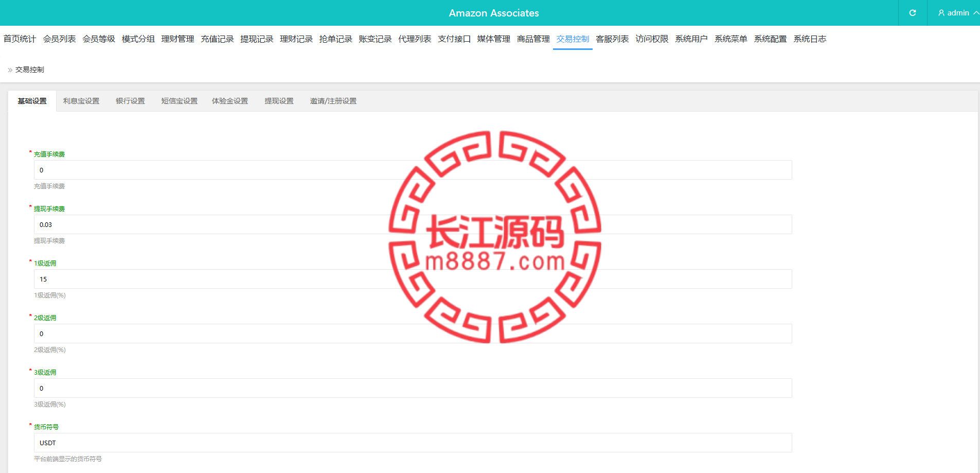Open 代理列表 menu item
This screenshot has height=473, width=980.
(x=415, y=39)
